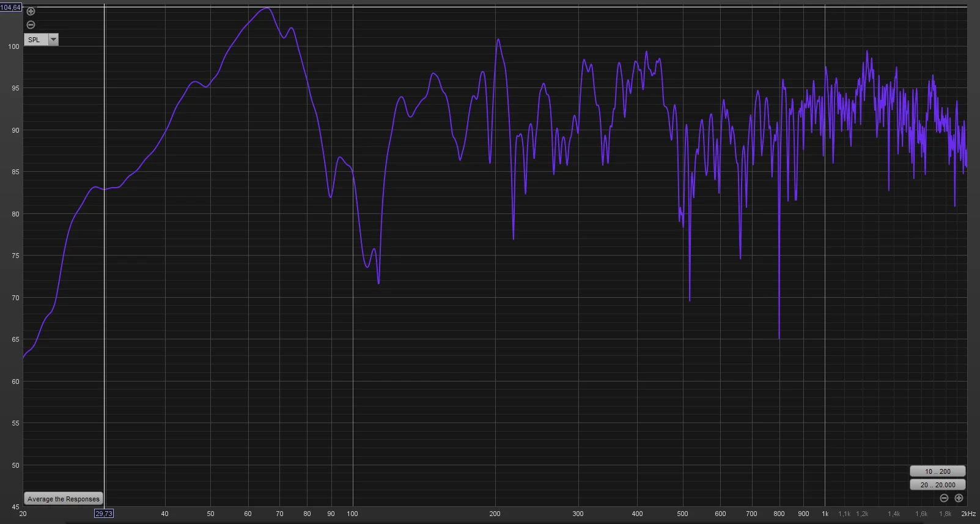This screenshot has width=980, height=524.
Task: Zoom out the vertical SPL axis
Action: click(x=31, y=25)
